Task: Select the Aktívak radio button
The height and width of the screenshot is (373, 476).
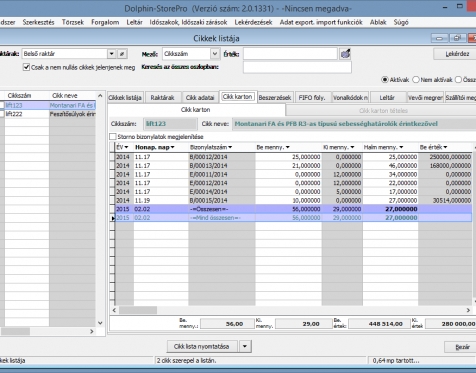Action: click(x=385, y=80)
